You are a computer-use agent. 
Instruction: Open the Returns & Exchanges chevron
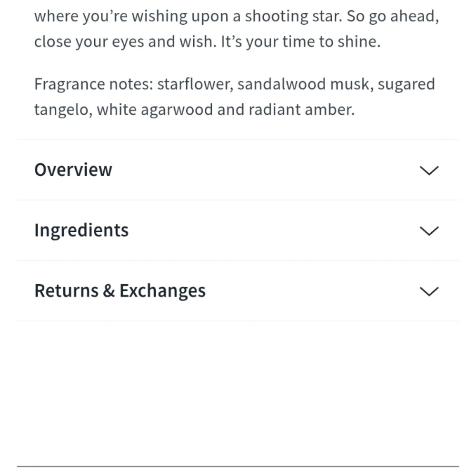(x=429, y=291)
